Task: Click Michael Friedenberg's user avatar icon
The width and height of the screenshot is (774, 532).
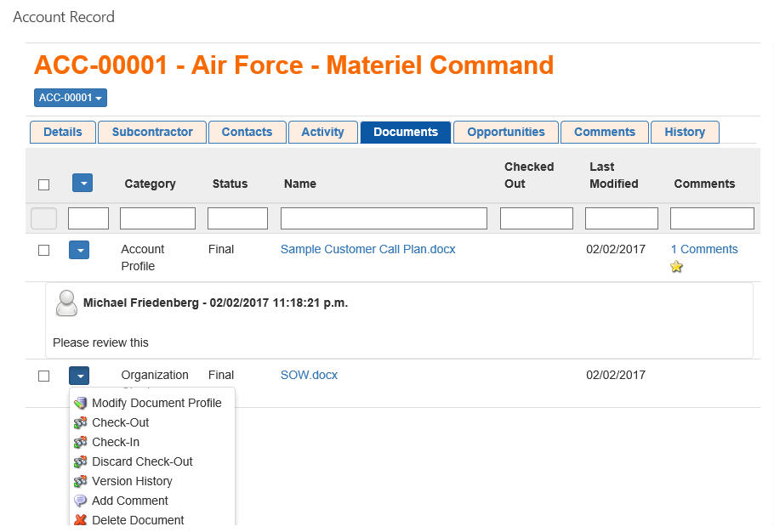Action: (66, 303)
